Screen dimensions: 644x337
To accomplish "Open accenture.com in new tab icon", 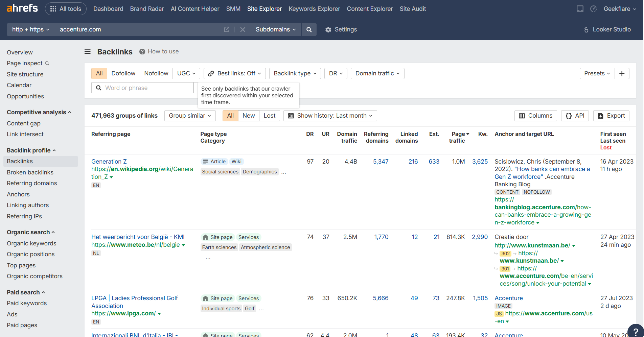I will coord(227,29).
